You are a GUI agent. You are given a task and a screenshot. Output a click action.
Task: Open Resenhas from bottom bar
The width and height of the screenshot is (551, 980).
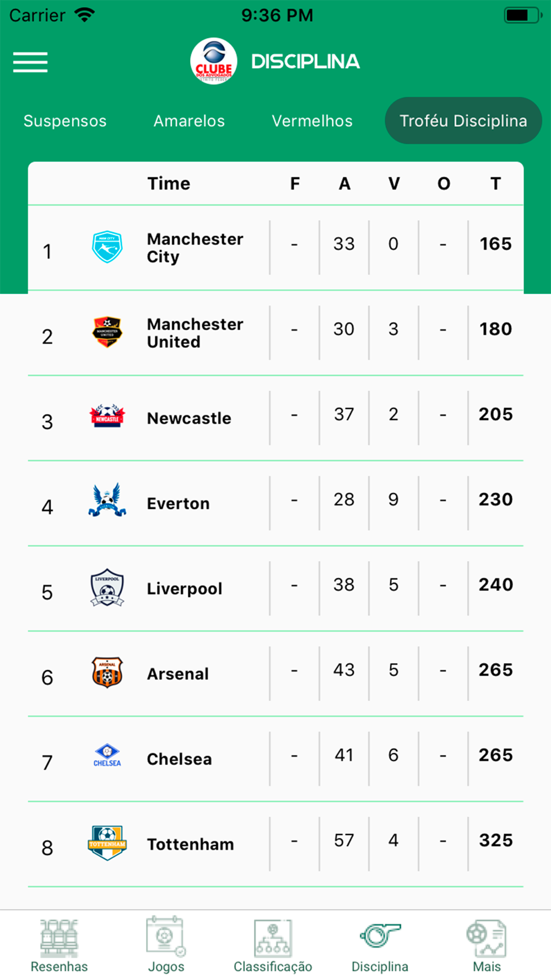tap(59, 946)
